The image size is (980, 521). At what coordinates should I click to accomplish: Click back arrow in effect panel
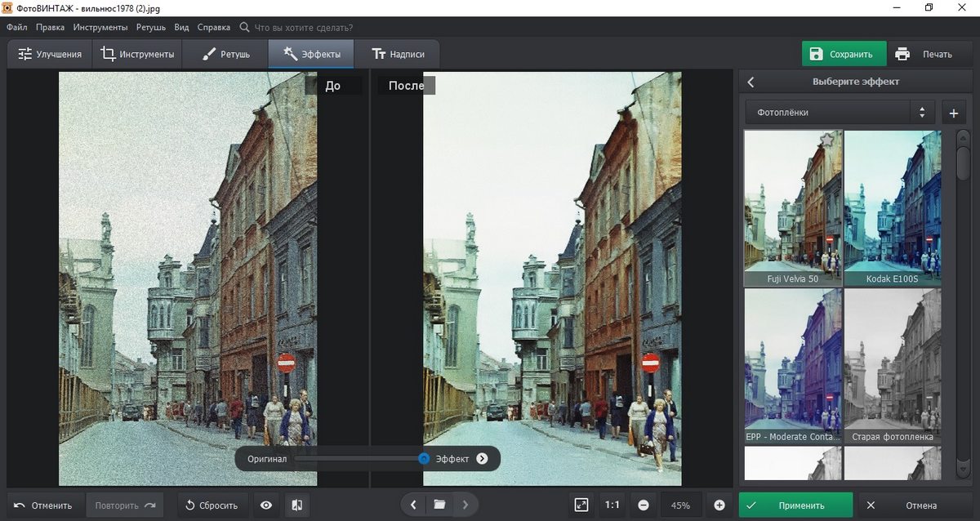(x=751, y=82)
